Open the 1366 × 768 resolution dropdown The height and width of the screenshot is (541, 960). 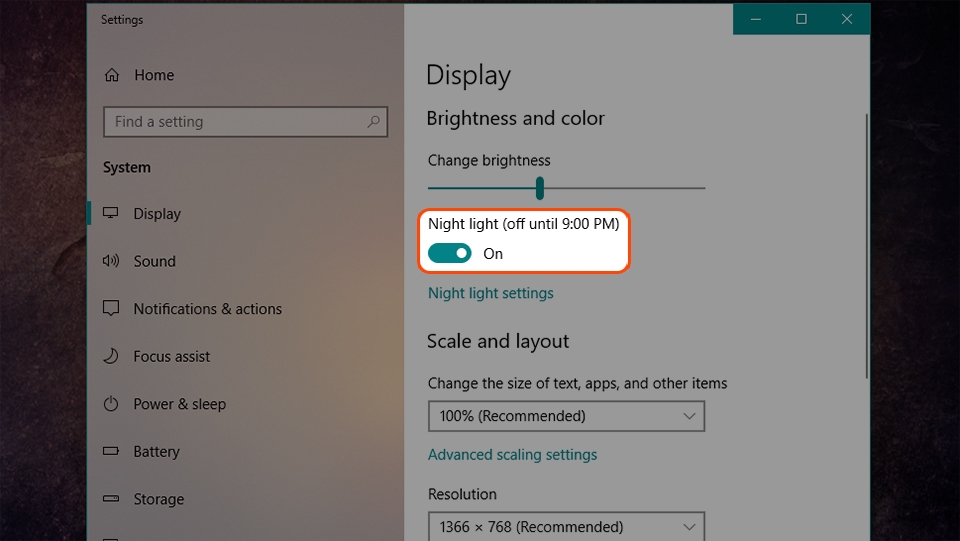pyautogui.click(x=566, y=526)
